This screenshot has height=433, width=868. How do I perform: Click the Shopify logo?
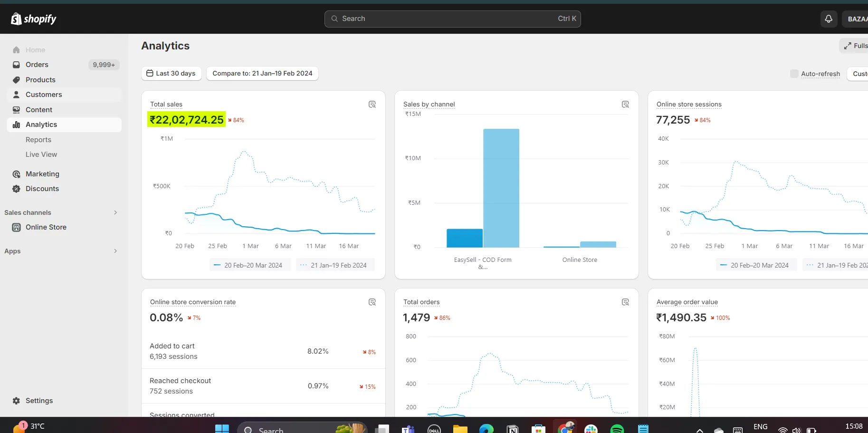(34, 19)
